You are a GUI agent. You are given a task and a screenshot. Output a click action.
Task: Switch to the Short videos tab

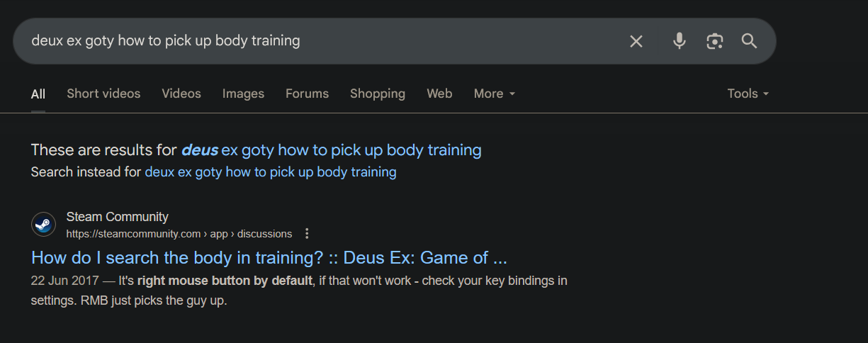click(103, 94)
